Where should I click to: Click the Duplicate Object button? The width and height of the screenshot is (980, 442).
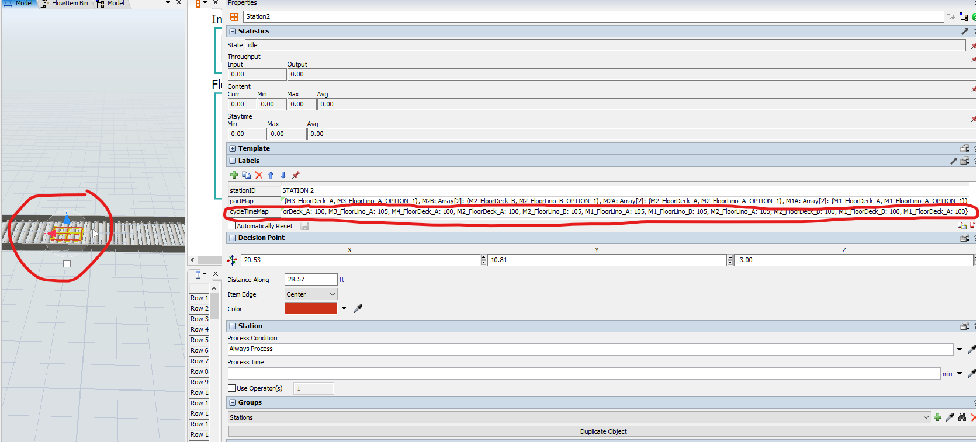pyautogui.click(x=603, y=431)
